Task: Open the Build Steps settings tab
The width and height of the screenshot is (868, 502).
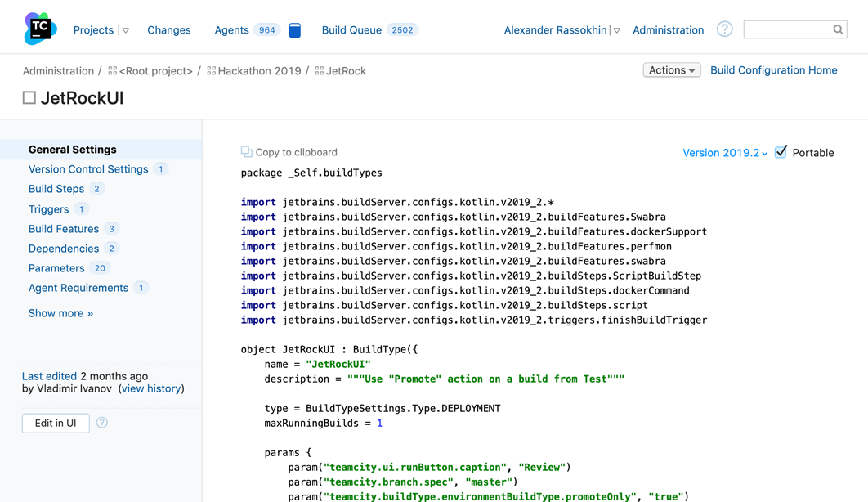Action: click(56, 189)
